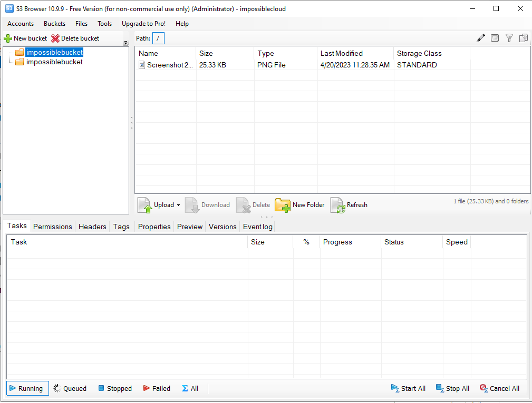Viewport: 532px width, 403px height.
Task: Click the New bucket plus icon
Action: pyautogui.click(x=8, y=38)
